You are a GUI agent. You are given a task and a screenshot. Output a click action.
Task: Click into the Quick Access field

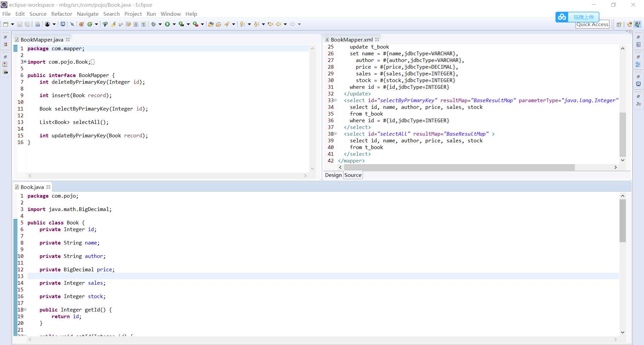coord(592,24)
